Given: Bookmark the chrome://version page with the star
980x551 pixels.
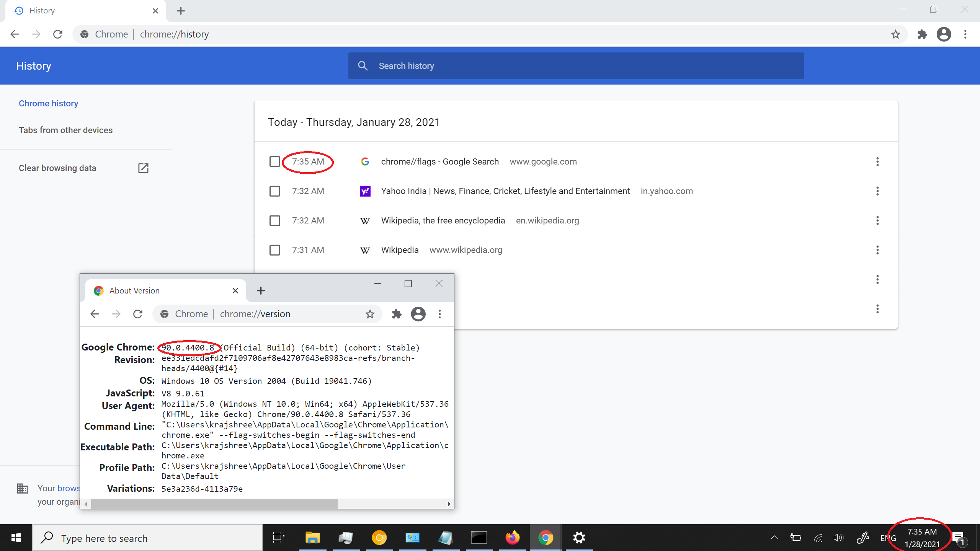Looking at the screenshot, I should [370, 314].
